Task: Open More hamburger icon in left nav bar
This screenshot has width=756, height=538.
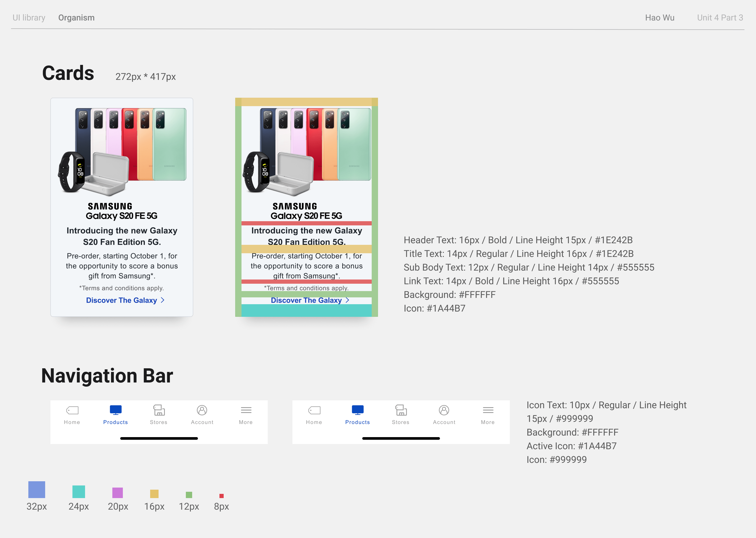Action: click(246, 410)
